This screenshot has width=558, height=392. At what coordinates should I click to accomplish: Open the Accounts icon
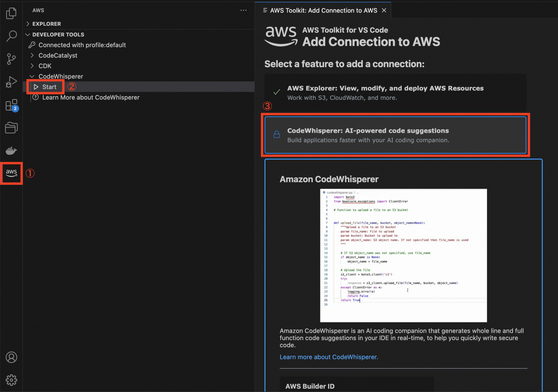[11, 357]
